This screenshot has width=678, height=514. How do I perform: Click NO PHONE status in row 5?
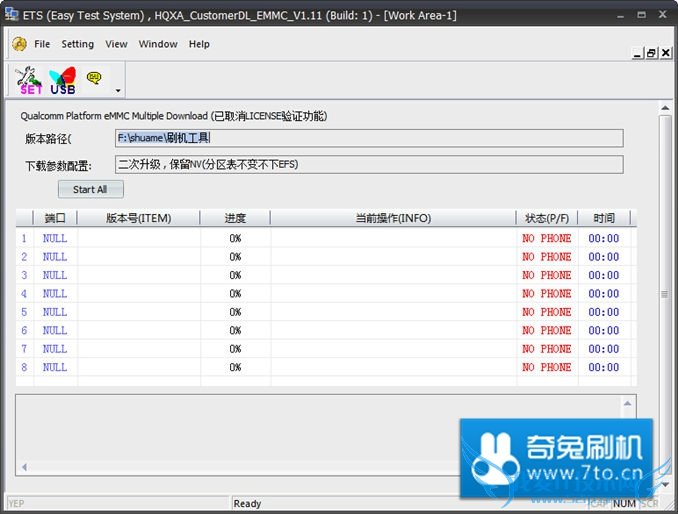547,312
